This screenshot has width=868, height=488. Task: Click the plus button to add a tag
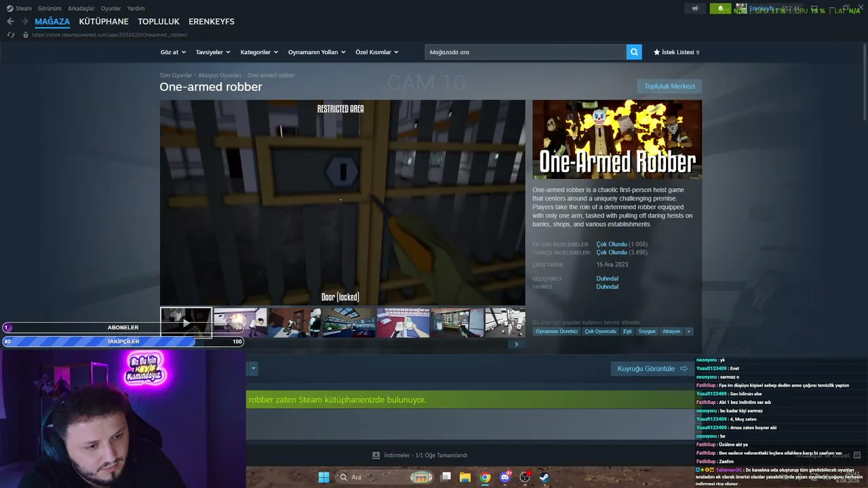pos(689,331)
